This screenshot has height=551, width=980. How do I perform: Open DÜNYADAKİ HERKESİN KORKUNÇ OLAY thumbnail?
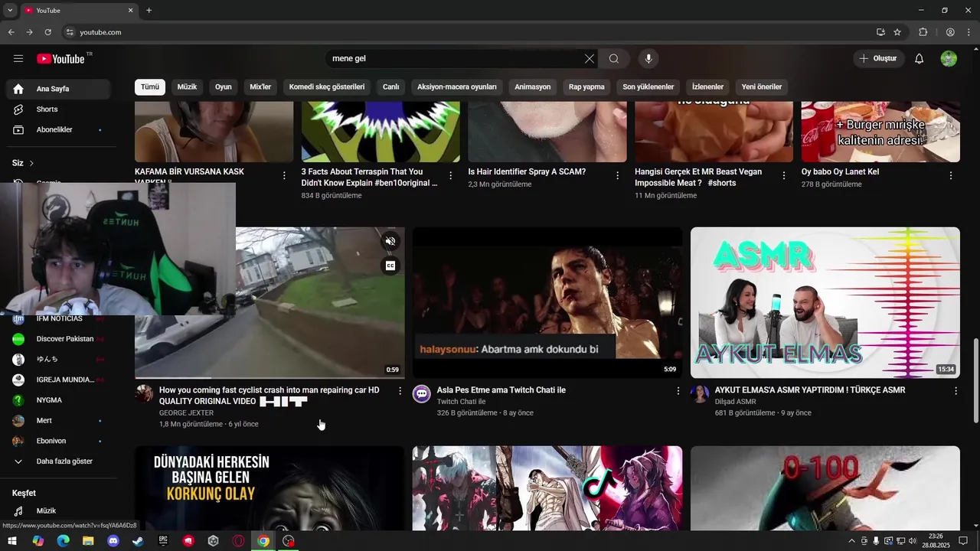click(269, 488)
